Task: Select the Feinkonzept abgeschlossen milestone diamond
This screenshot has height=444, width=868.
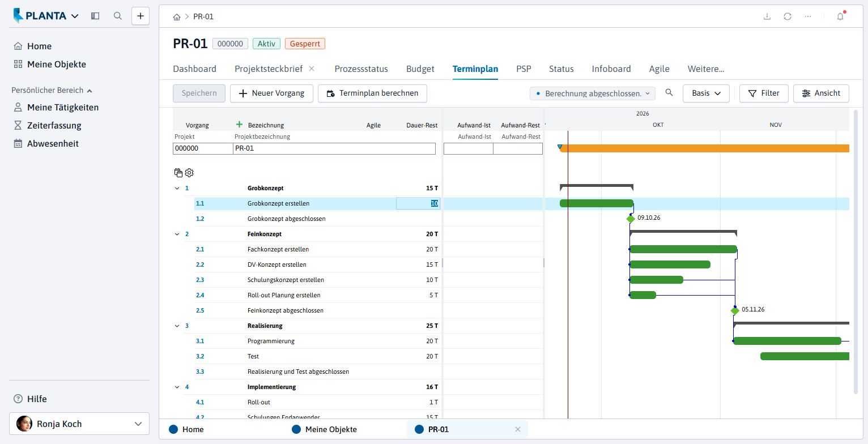Action: (x=735, y=310)
